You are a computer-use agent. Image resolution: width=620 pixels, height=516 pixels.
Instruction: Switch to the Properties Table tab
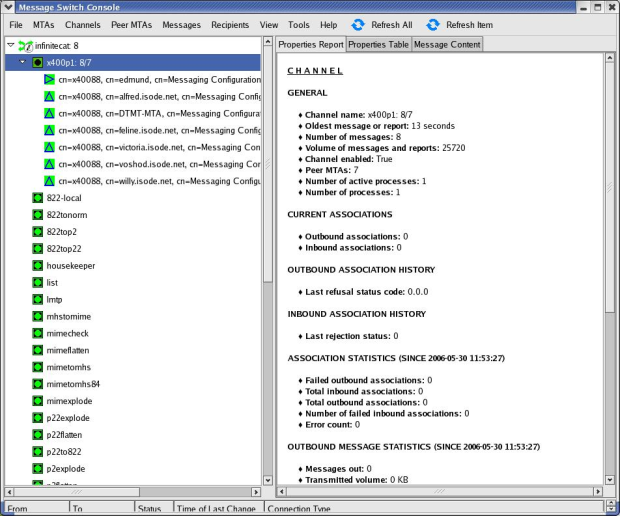[378, 44]
